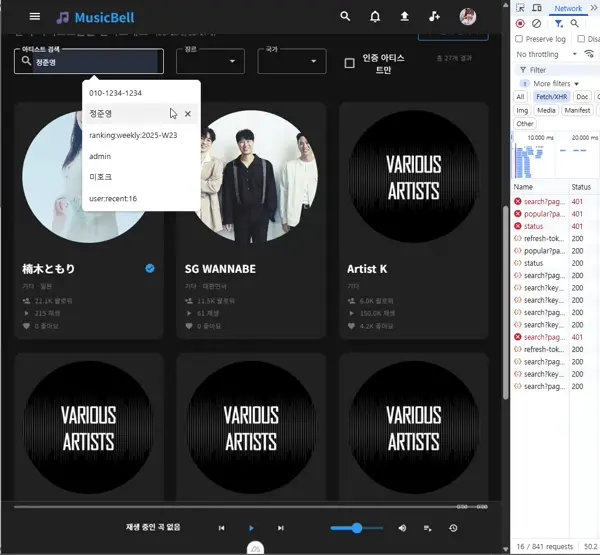The width and height of the screenshot is (600, 555).
Task: Click the add-music note icon in header
Action: pos(434,17)
